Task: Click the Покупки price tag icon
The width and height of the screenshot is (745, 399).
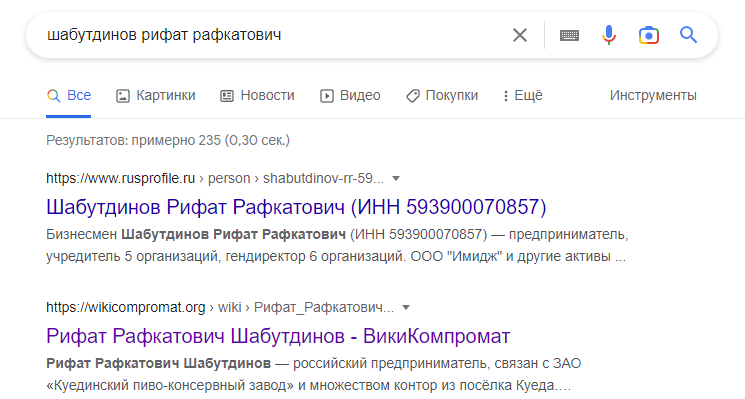Action: [x=412, y=96]
